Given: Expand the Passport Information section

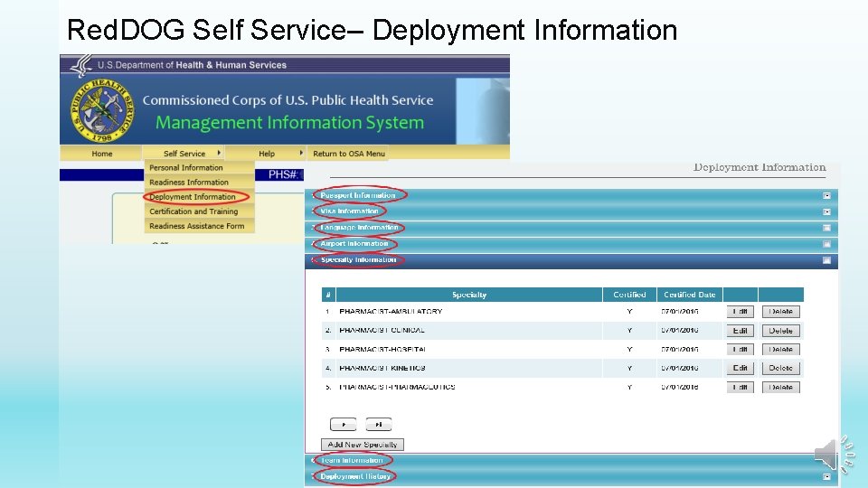Looking at the screenshot, I should click(571, 195).
